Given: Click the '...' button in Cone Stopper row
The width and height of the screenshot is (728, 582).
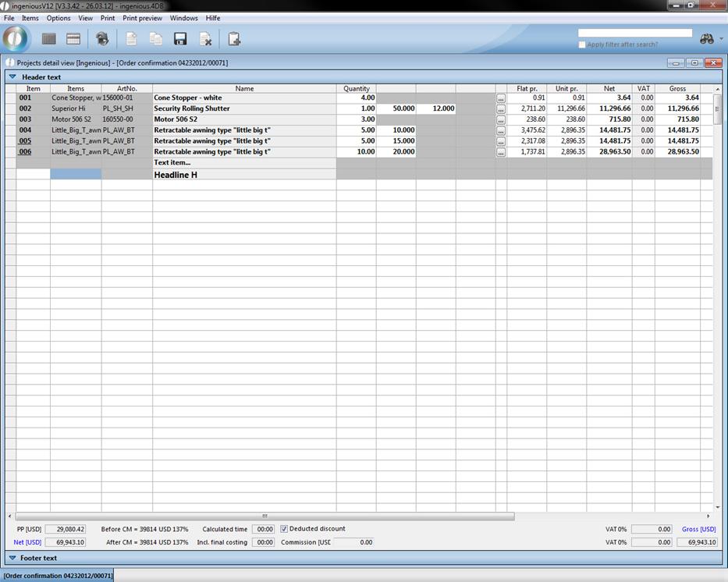Looking at the screenshot, I should coord(501,98).
